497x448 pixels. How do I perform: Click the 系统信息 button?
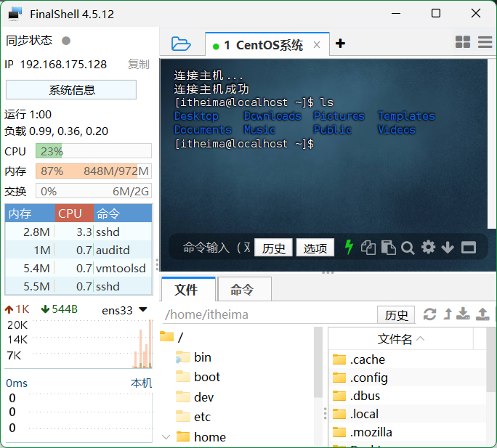(71, 89)
